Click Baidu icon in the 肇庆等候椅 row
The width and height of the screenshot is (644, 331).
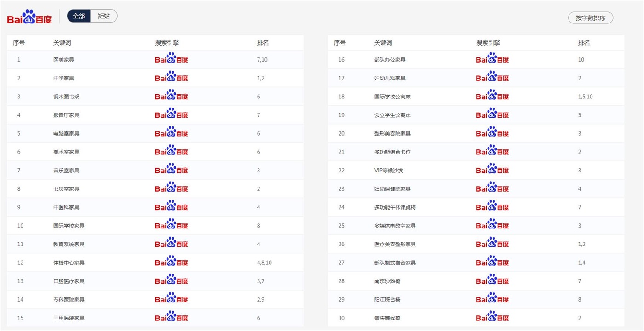click(x=492, y=318)
